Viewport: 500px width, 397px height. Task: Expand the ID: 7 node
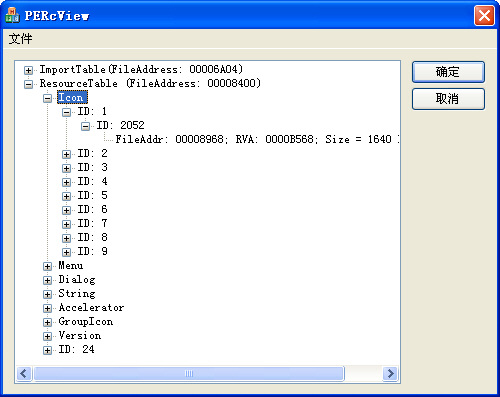point(67,224)
